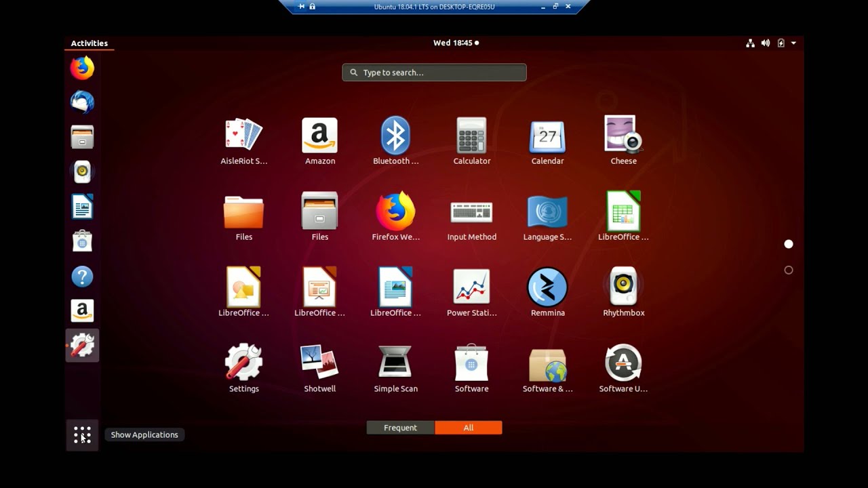Viewport: 868px width, 488px height.
Task: Go to the first app page indicator
Action: pyautogui.click(x=789, y=244)
